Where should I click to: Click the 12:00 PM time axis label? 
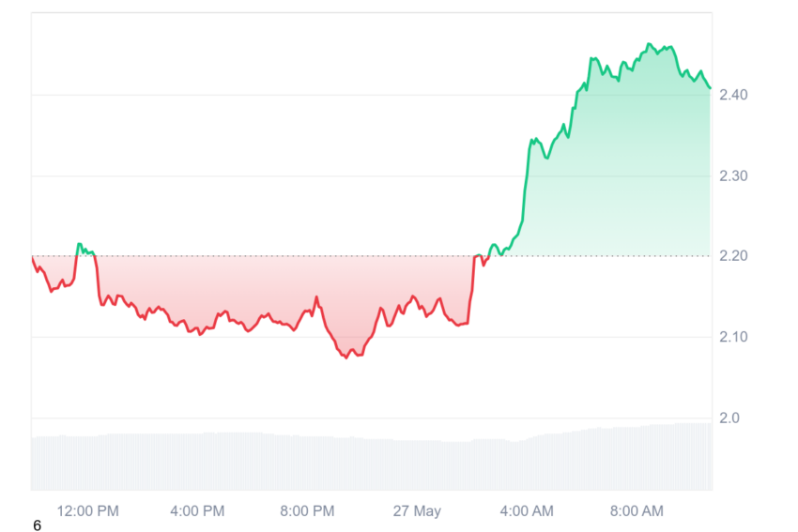coord(87,510)
